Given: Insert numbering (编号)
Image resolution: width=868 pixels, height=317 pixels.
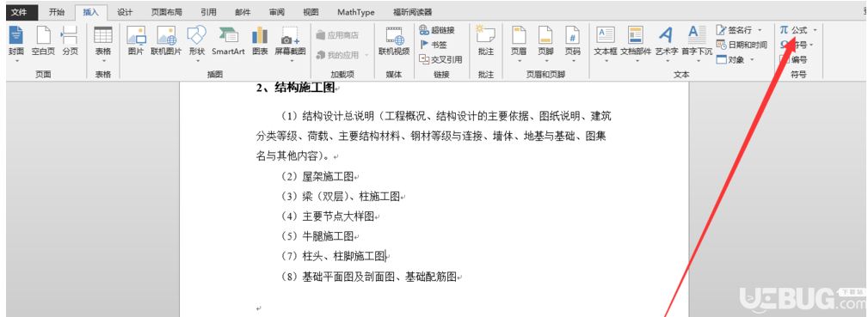Looking at the screenshot, I should coord(793,60).
